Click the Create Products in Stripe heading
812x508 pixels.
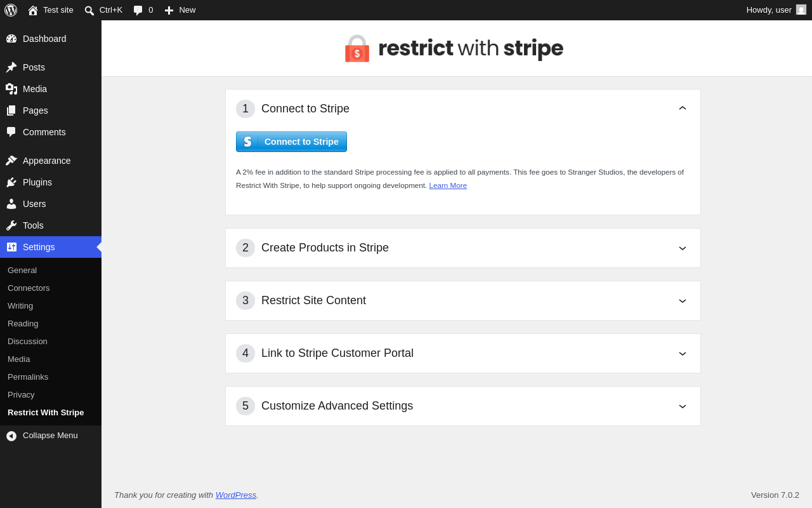tap(325, 248)
